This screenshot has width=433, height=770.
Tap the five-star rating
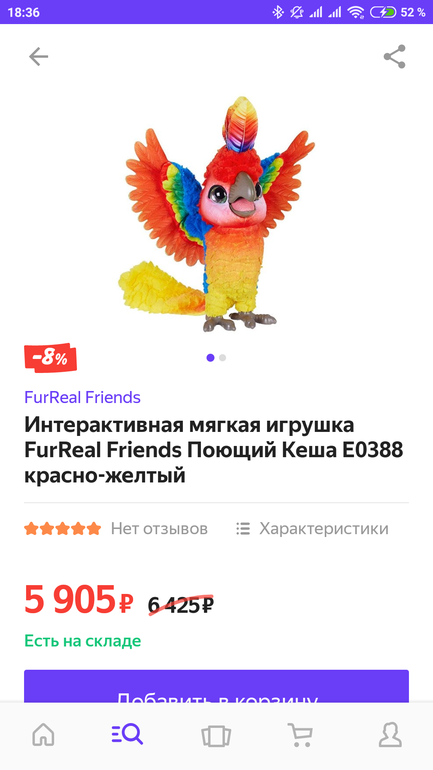click(63, 528)
